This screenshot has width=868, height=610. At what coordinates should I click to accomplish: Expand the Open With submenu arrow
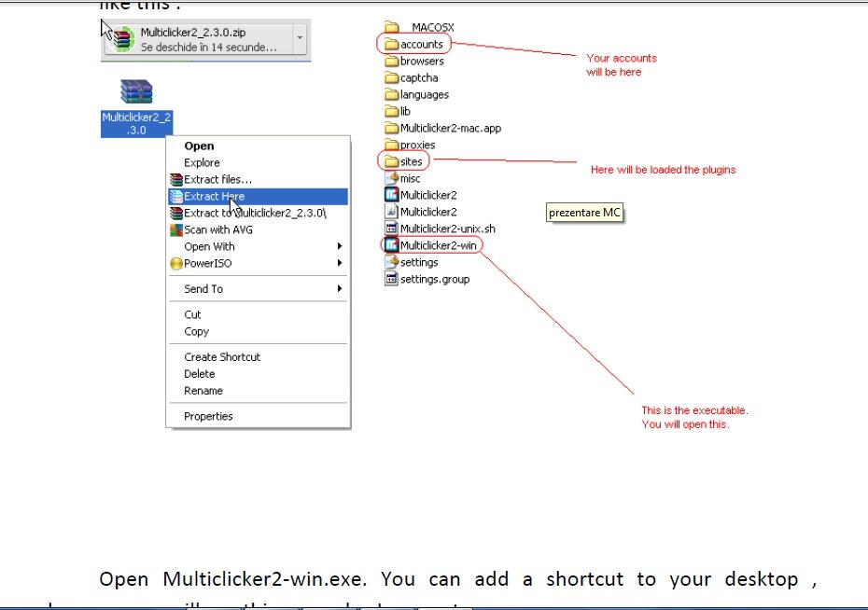pyautogui.click(x=340, y=246)
